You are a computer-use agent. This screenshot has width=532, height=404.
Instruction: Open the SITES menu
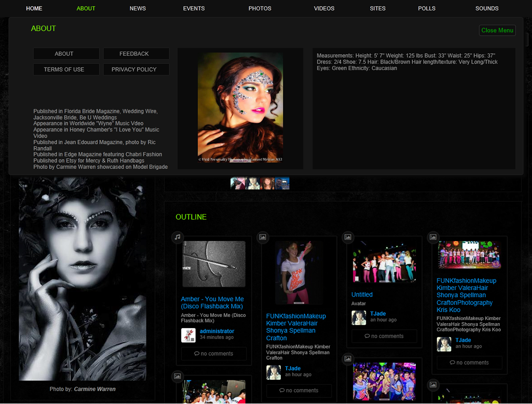[378, 9]
